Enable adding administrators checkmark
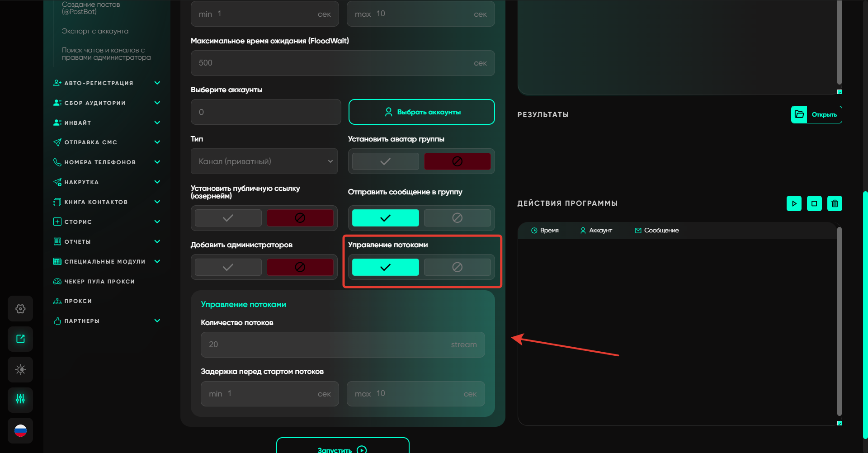 (228, 267)
